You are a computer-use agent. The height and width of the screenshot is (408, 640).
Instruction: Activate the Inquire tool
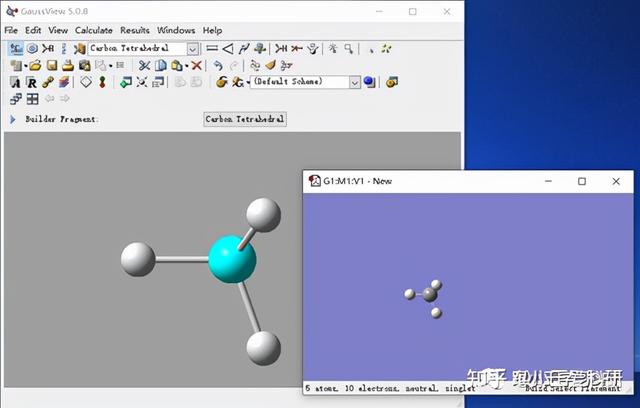(x=260, y=49)
